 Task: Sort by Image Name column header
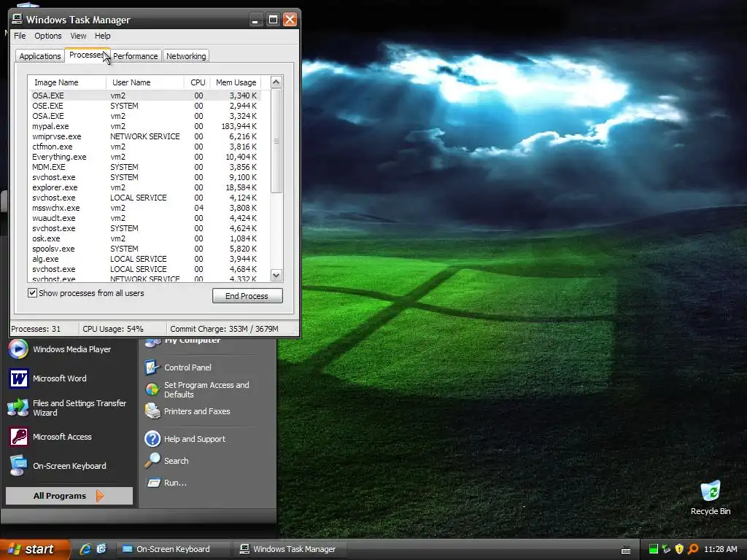pyautogui.click(x=66, y=82)
